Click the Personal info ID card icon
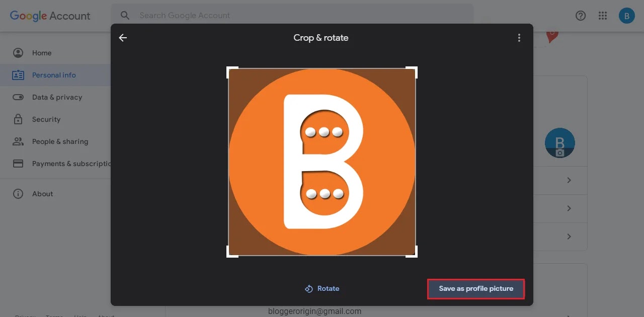 [x=18, y=75]
